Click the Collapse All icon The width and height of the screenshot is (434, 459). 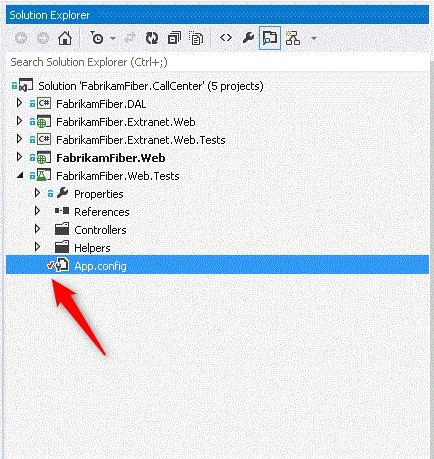coord(174,38)
